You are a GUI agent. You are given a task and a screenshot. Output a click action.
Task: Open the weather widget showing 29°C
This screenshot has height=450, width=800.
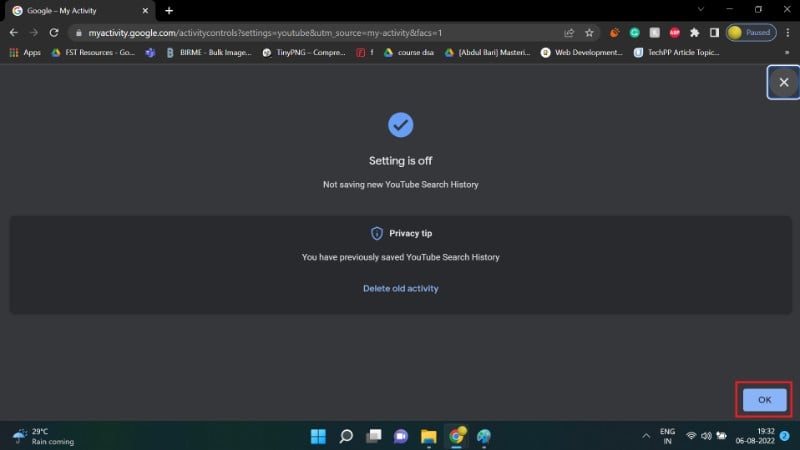[x=43, y=436]
